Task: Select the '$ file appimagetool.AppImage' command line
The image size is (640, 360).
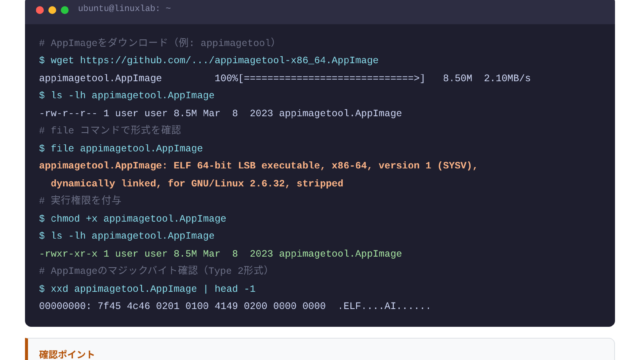Action: click(x=121, y=148)
